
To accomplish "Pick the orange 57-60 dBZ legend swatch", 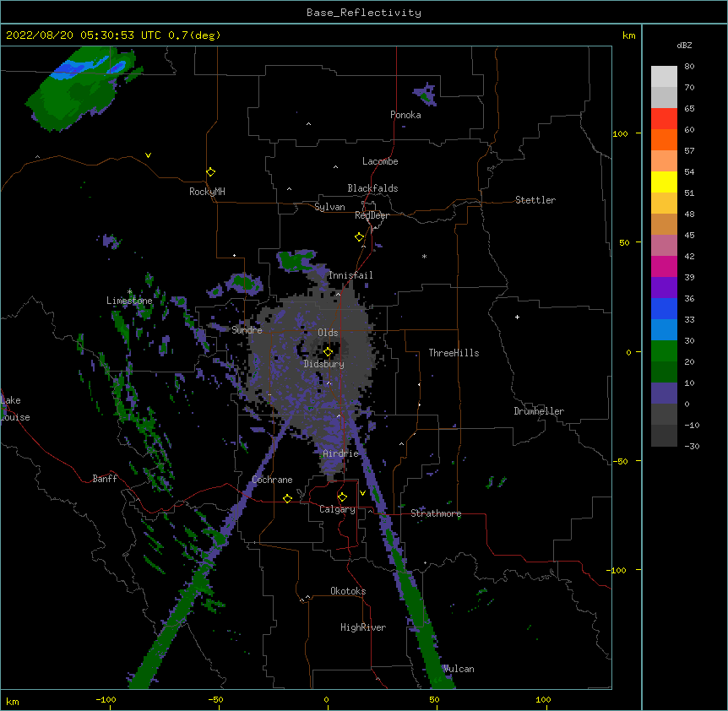I will (664, 139).
